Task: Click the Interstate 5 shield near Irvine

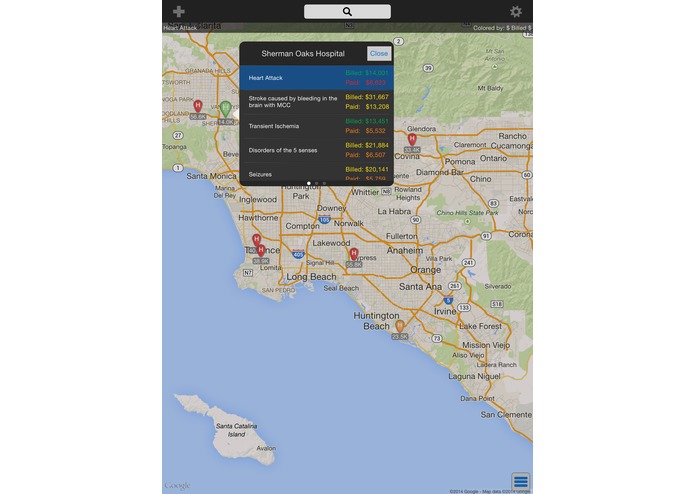Action: coord(448,300)
